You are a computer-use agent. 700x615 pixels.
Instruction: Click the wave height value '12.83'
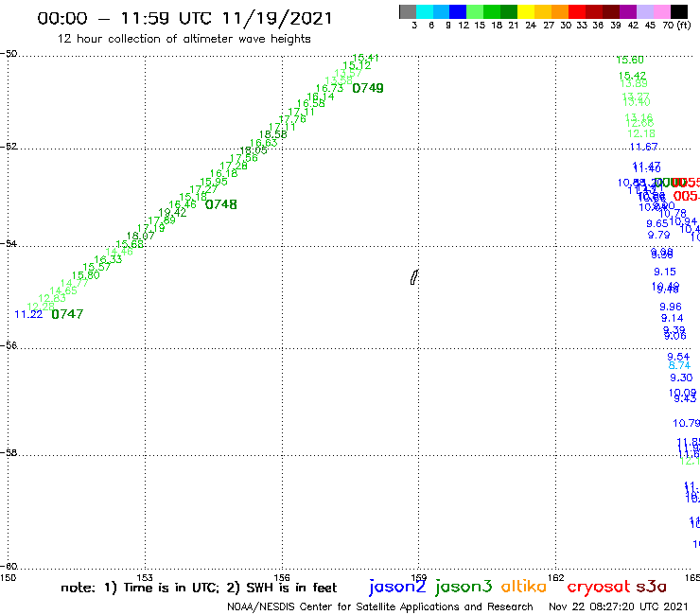click(x=52, y=298)
